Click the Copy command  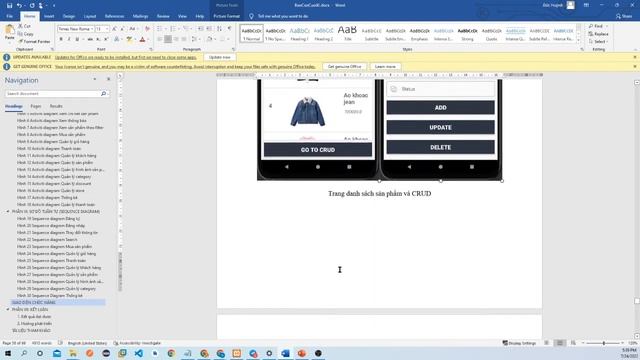[26, 34]
